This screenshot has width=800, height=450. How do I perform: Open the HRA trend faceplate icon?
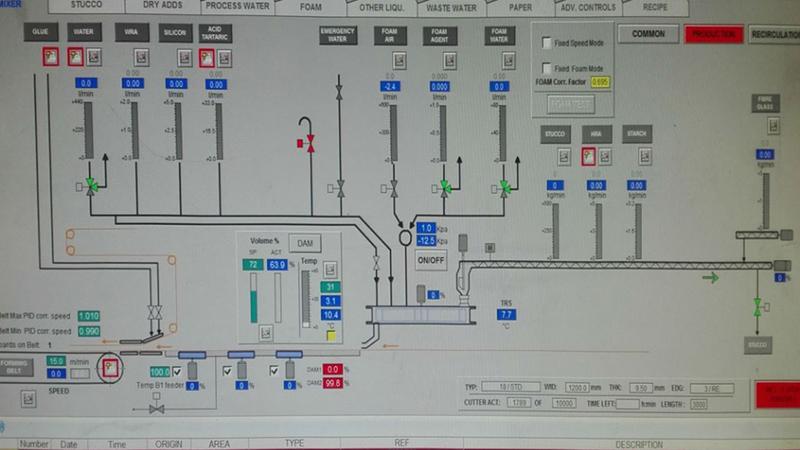(605, 157)
